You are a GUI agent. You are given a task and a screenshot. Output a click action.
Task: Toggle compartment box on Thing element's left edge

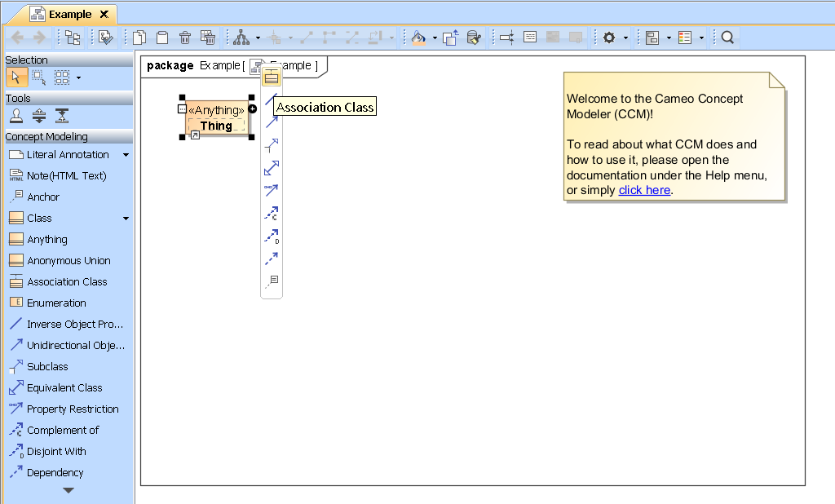pyautogui.click(x=182, y=109)
